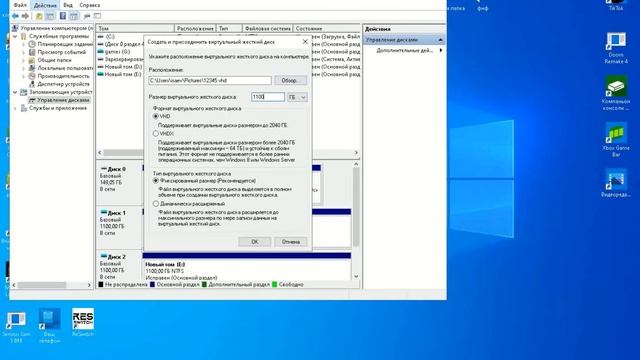Collapse Управление дисками actions section arrow
Image resolution: width=640 pixels, height=360 pixels.
(440, 40)
